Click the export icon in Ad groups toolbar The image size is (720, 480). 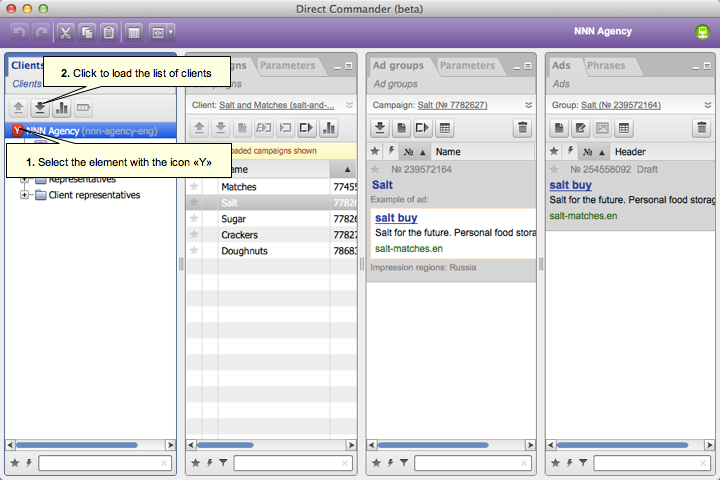pos(422,128)
